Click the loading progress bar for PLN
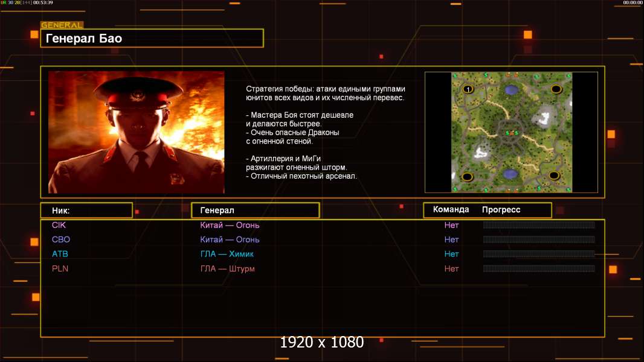644x362 pixels. point(539,268)
